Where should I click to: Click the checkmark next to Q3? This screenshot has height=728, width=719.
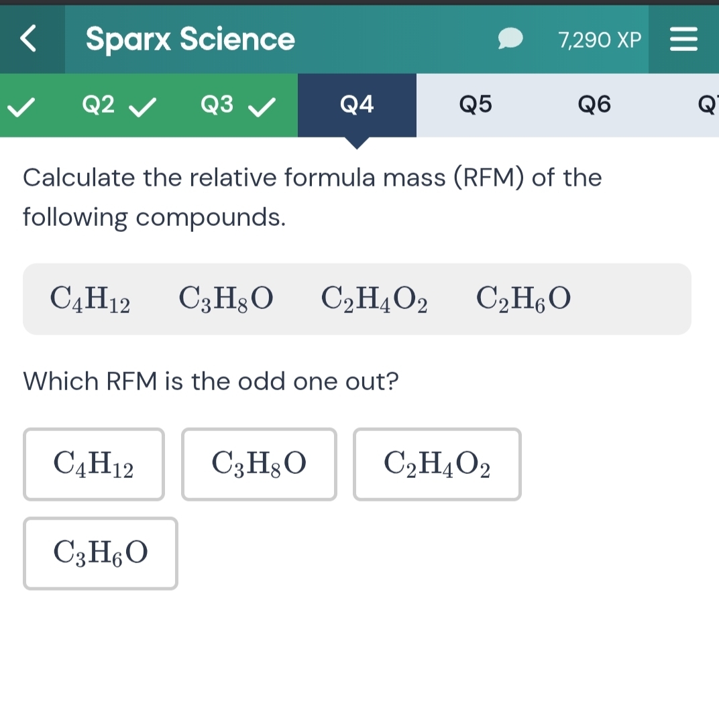262,105
